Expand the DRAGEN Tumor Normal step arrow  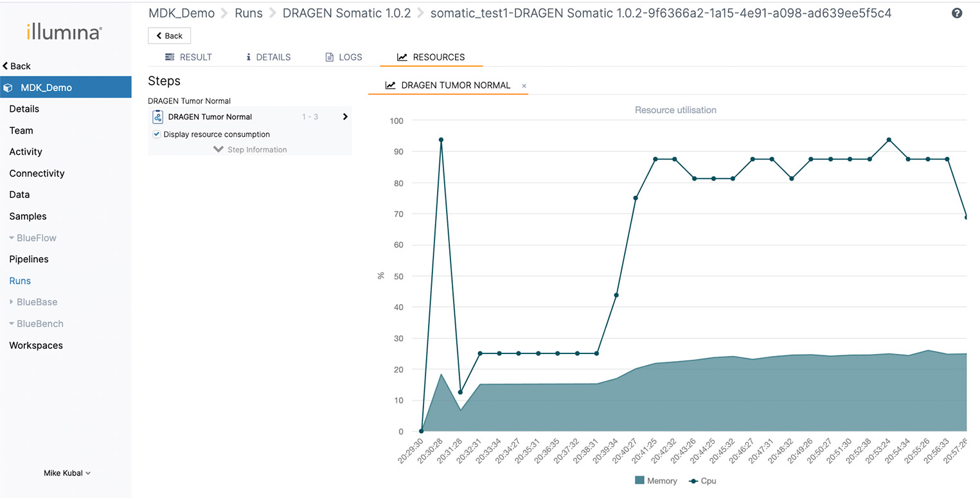345,117
